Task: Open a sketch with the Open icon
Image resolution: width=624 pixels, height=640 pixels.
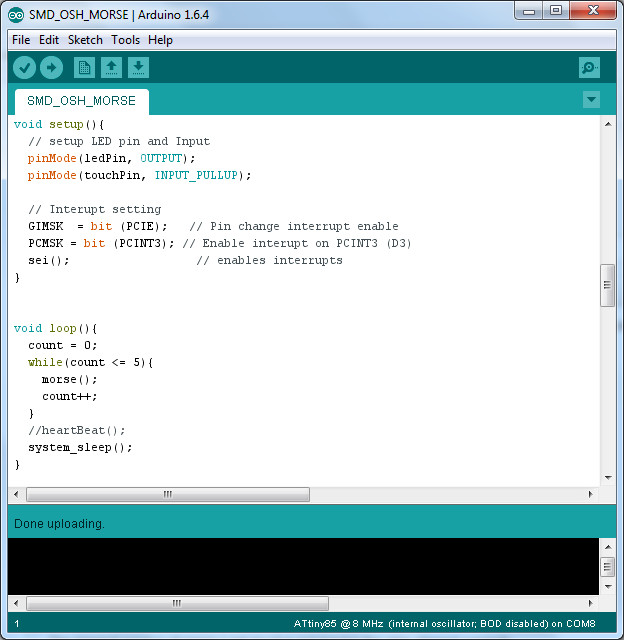Action: 111,67
